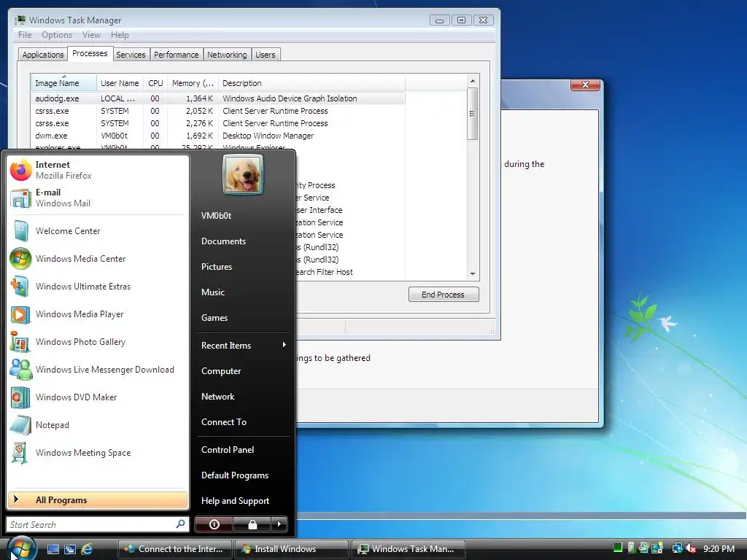Image resolution: width=747 pixels, height=560 pixels.
Task: Open Welcome Center
Action: (x=98, y=231)
